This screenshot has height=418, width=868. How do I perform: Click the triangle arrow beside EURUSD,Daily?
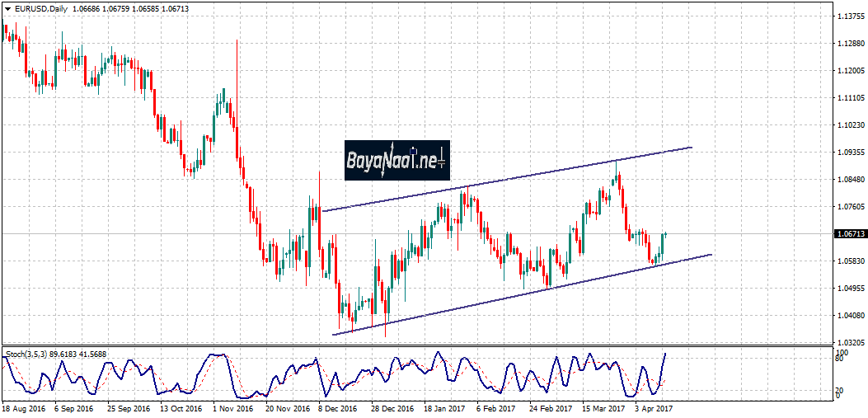[7, 8]
